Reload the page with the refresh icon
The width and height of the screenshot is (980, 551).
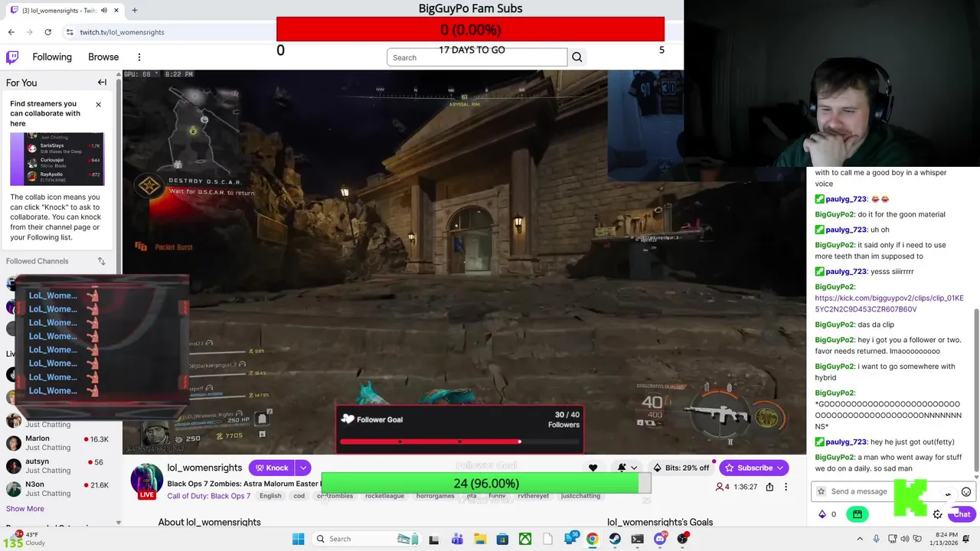[47, 32]
